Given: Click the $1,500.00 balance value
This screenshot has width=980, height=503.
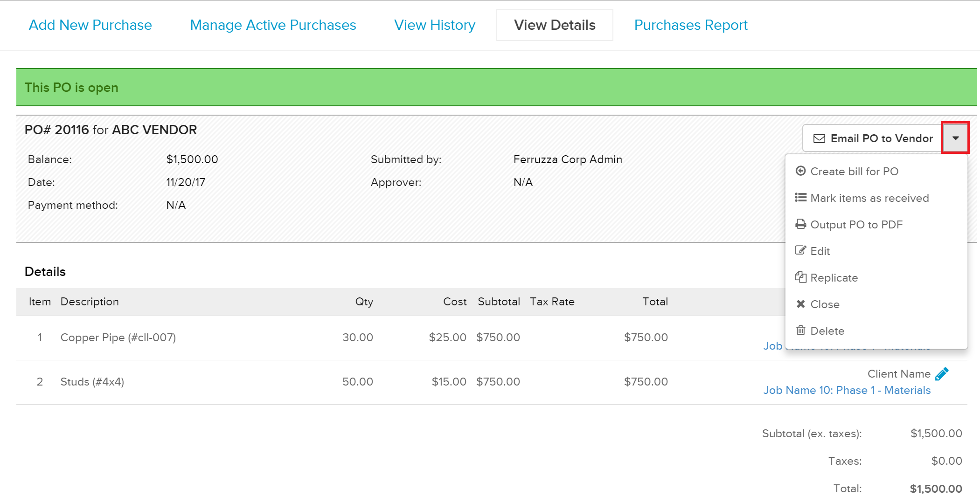Looking at the screenshot, I should point(192,159).
